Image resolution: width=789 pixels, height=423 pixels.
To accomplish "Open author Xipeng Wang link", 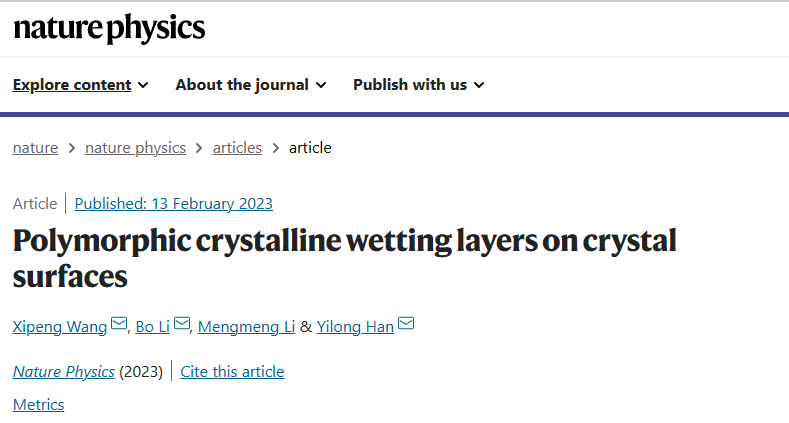I will (x=60, y=327).
